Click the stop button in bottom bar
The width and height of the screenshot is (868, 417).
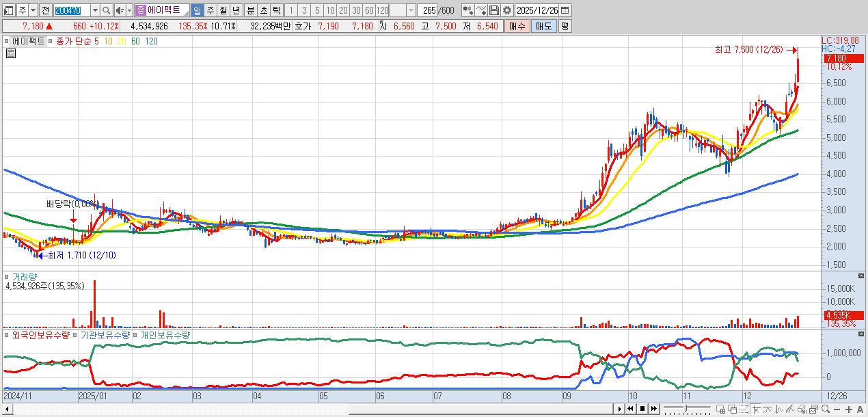[642, 409]
